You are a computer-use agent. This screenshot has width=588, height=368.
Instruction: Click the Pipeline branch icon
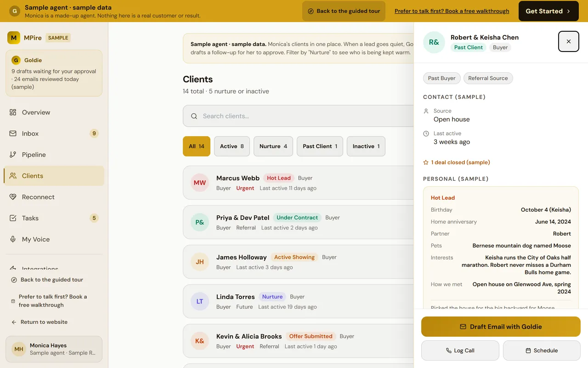(13, 155)
